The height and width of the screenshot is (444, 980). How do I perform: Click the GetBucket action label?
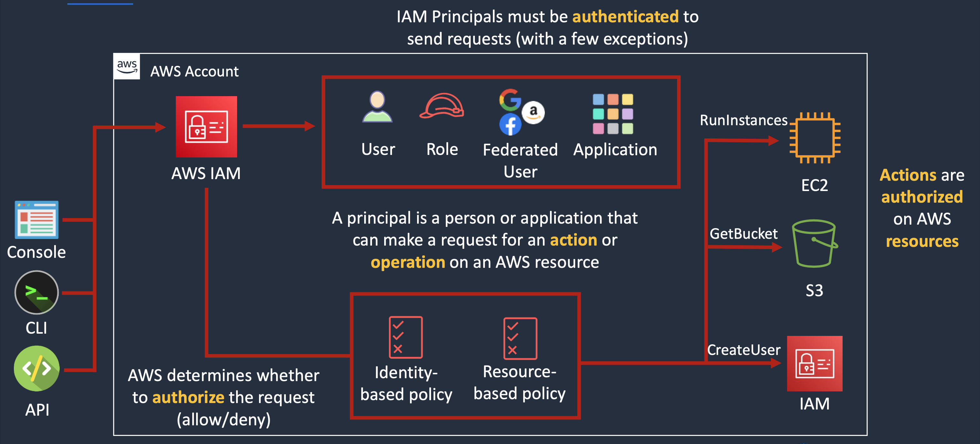coord(743,234)
